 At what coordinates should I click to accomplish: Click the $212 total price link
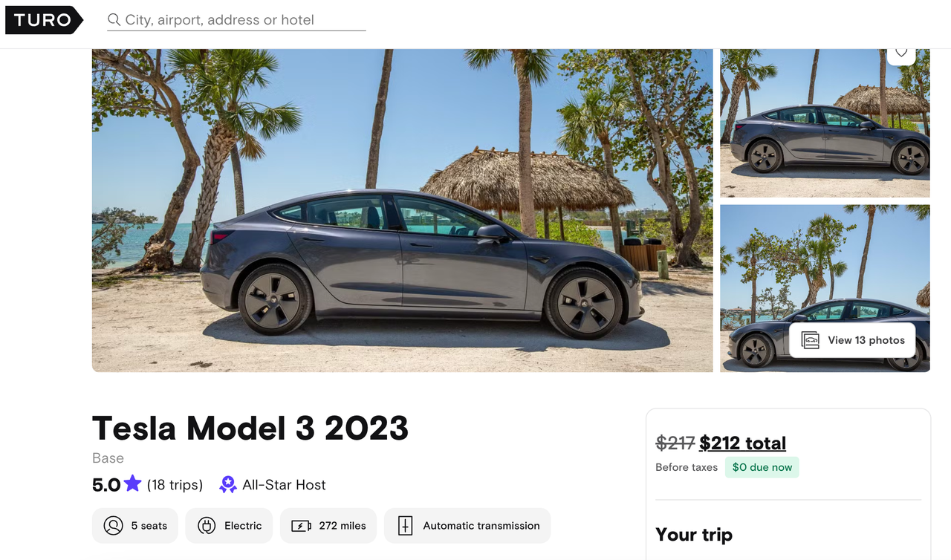[x=742, y=443]
